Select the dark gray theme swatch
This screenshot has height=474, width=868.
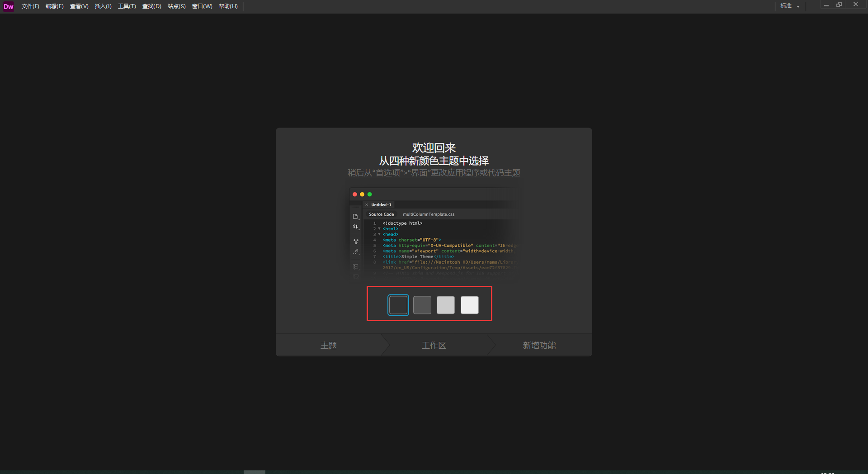click(422, 305)
